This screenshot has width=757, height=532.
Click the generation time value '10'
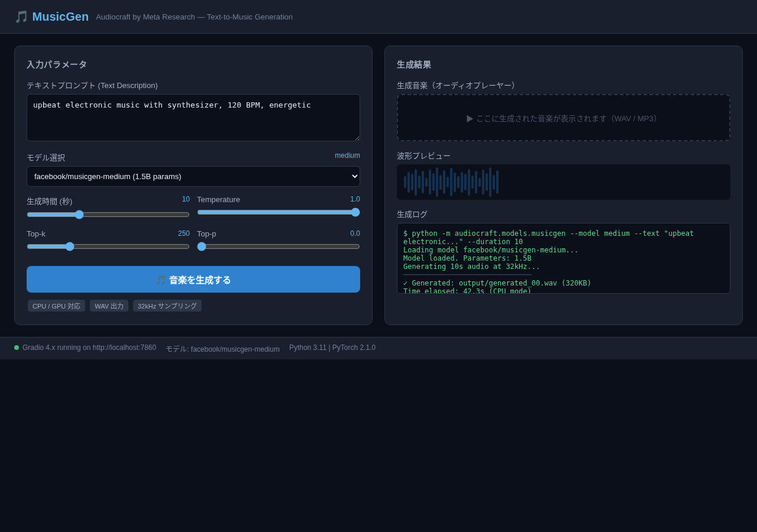pyautogui.click(x=186, y=199)
